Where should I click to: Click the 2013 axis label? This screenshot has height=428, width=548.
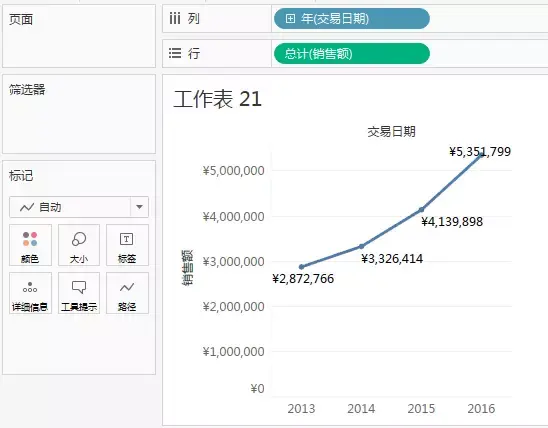click(301, 408)
